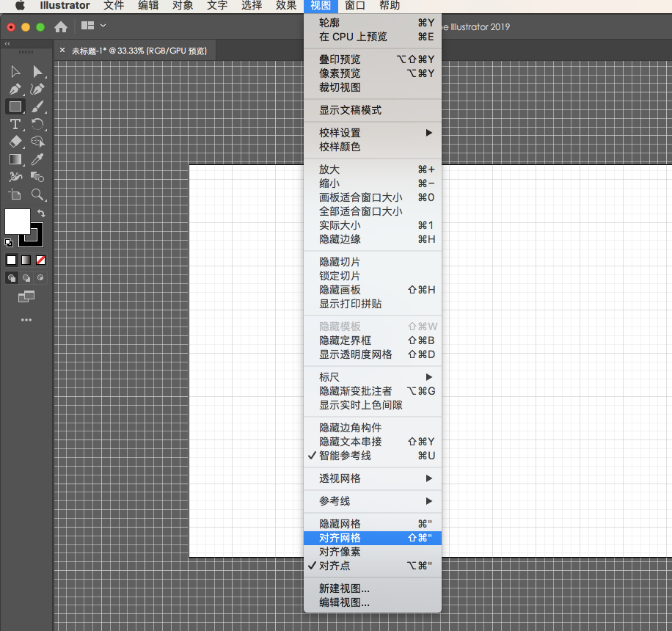Go to Home screen icon
This screenshot has width=672, height=631.
coord(61,26)
